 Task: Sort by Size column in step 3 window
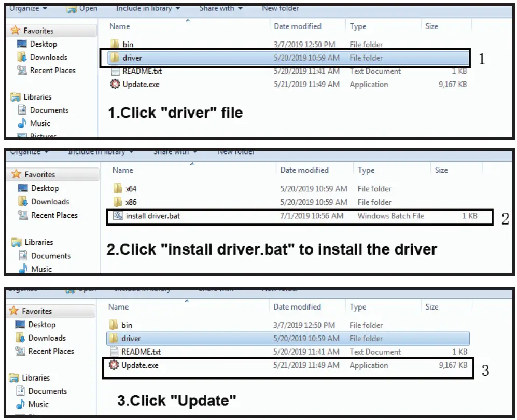[431, 307]
